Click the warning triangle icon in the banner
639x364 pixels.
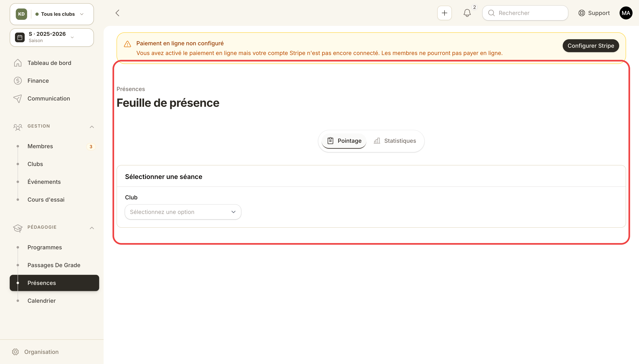click(127, 44)
